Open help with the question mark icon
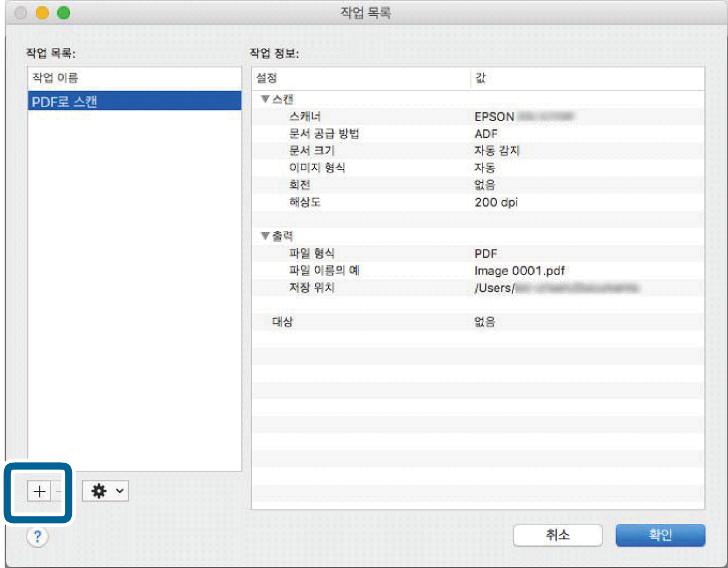The height and width of the screenshot is (568, 728). (37, 537)
